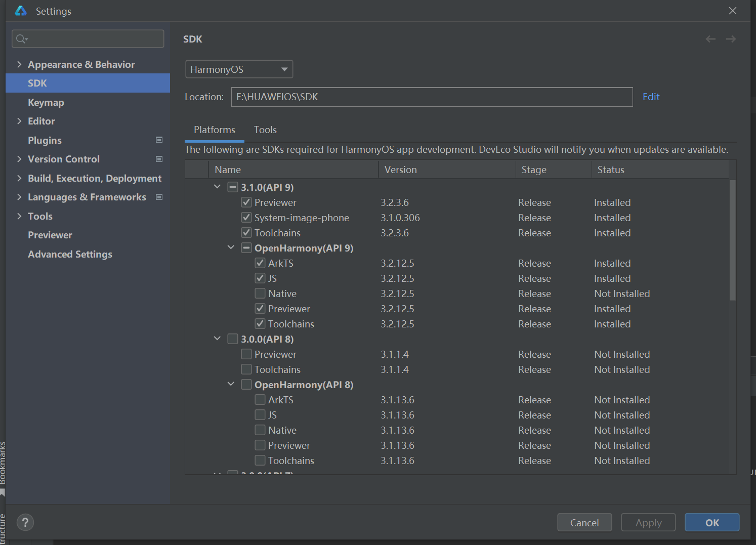The width and height of the screenshot is (756, 545).
Task: Expand Languages & Frameworks section
Action: coord(19,197)
